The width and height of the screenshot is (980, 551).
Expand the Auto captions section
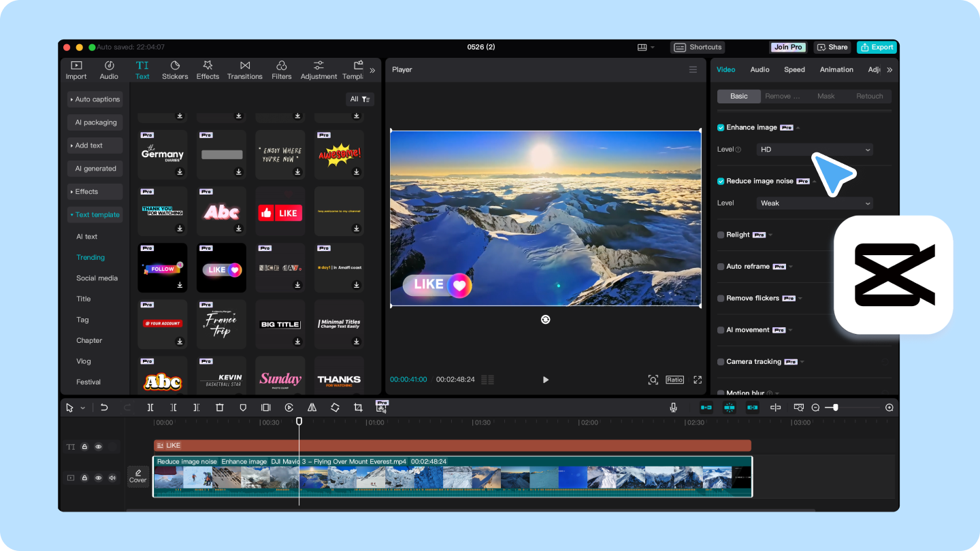pyautogui.click(x=95, y=99)
